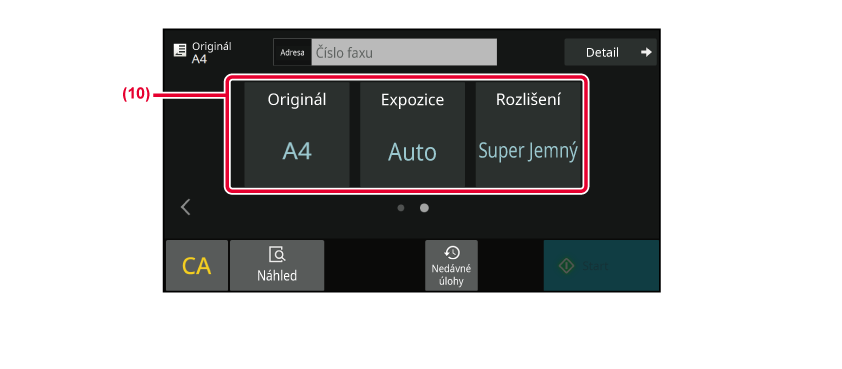
Task: Select the second page indicator dot
Action: (x=424, y=208)
